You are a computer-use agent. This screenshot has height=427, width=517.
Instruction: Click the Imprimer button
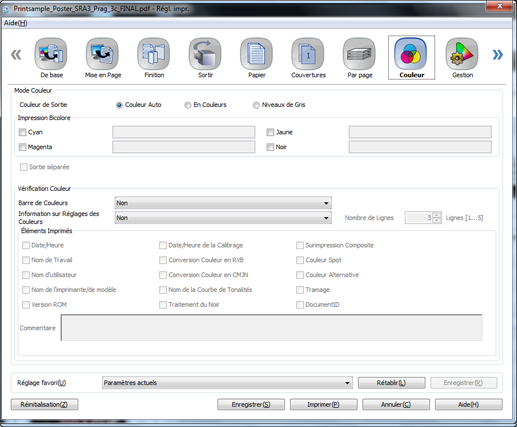coord(323,404)
